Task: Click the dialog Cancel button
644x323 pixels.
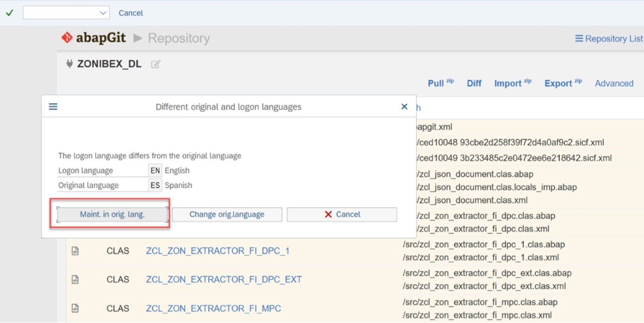Action: point(342,214)
